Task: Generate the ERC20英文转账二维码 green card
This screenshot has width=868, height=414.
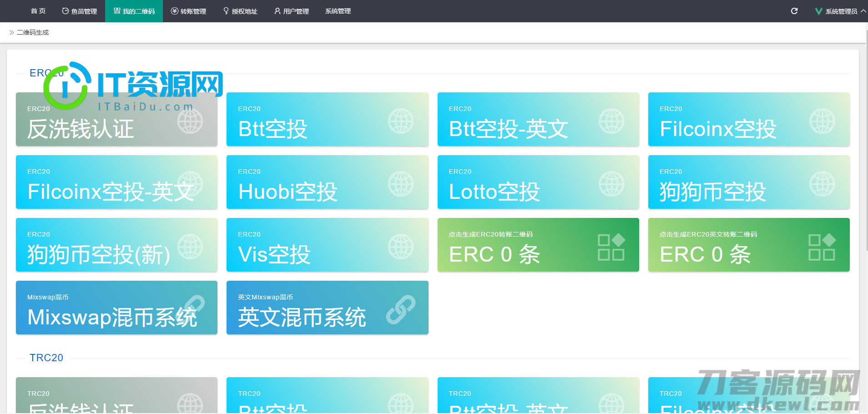Action: click(x=749, y=245)
